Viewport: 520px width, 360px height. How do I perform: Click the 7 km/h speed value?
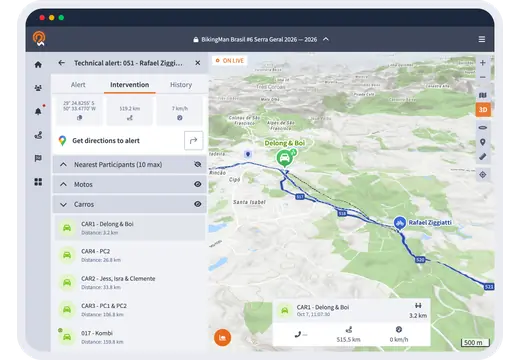coord(180,109)
